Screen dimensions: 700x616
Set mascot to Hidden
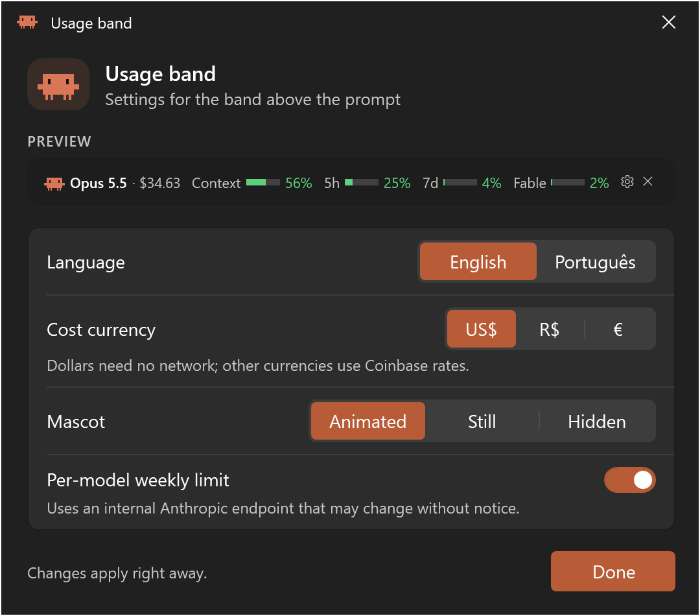coord(597,421)
